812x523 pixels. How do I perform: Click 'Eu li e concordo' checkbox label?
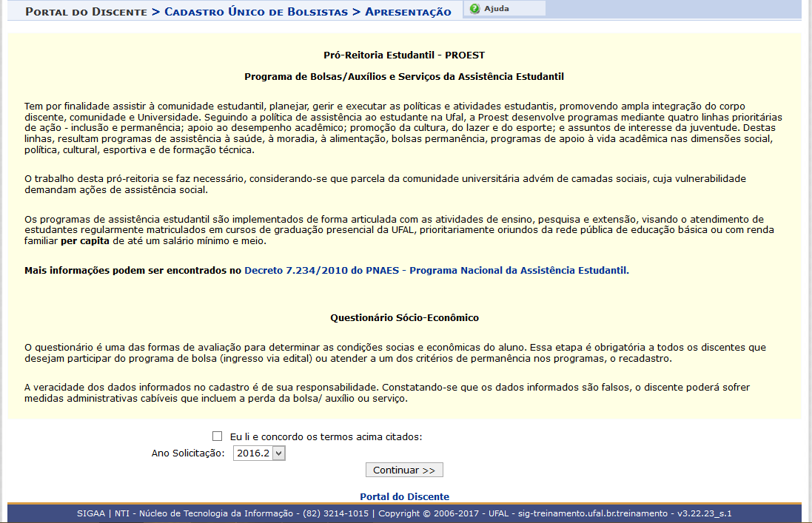point(326,436)
